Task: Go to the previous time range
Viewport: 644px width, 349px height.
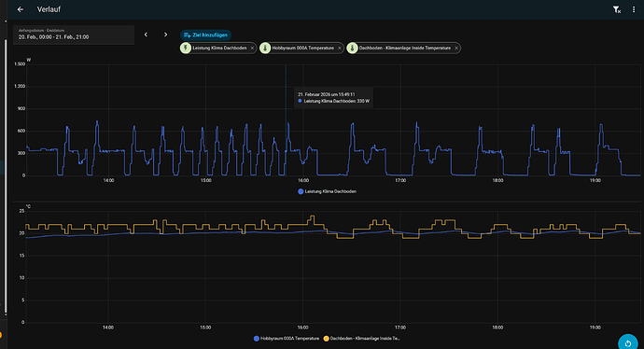Action: (x=146, y=35)
